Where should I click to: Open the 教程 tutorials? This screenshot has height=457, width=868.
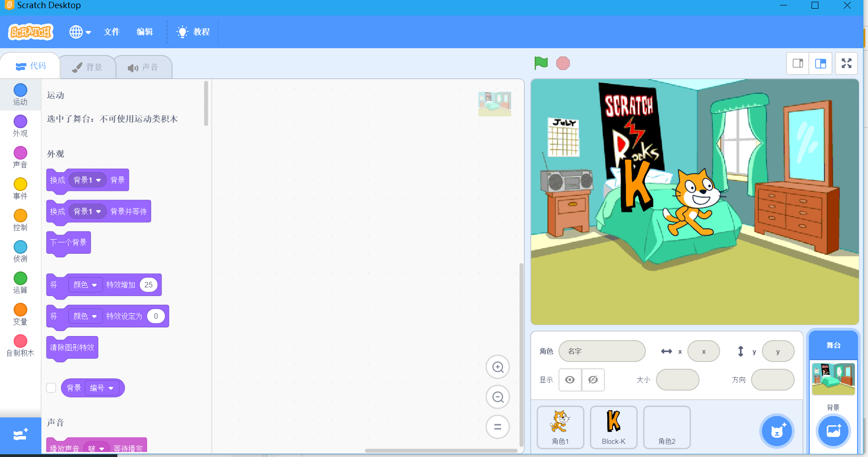[x=193, y=32]
